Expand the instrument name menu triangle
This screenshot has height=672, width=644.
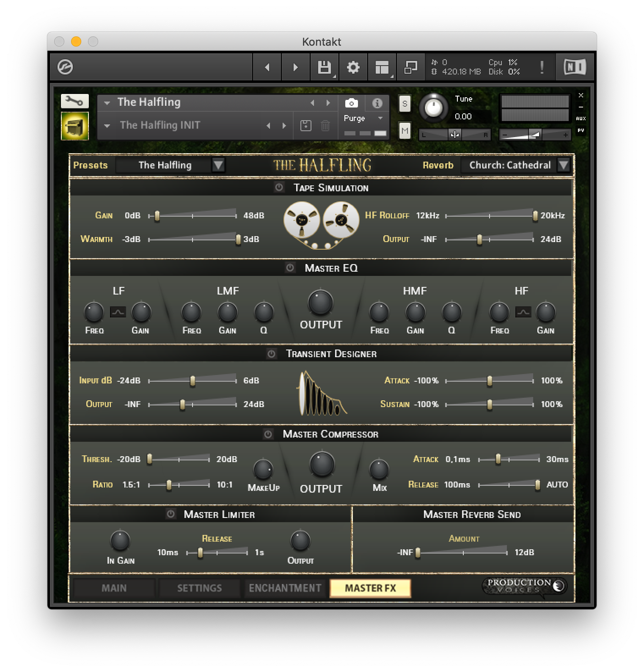point(107,103)
